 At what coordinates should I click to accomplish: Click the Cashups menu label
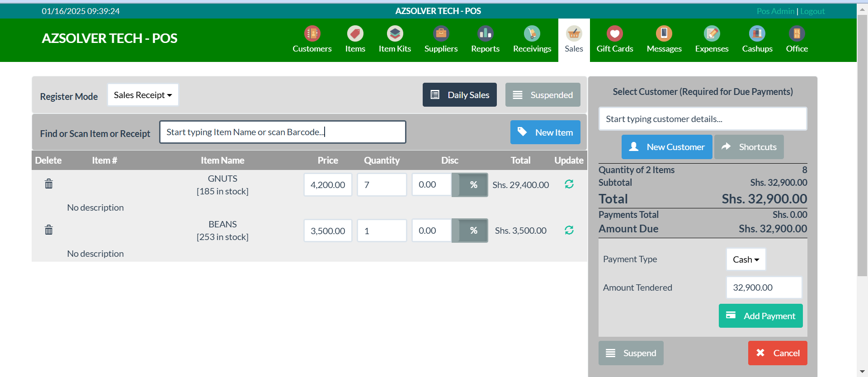[757, 49]
